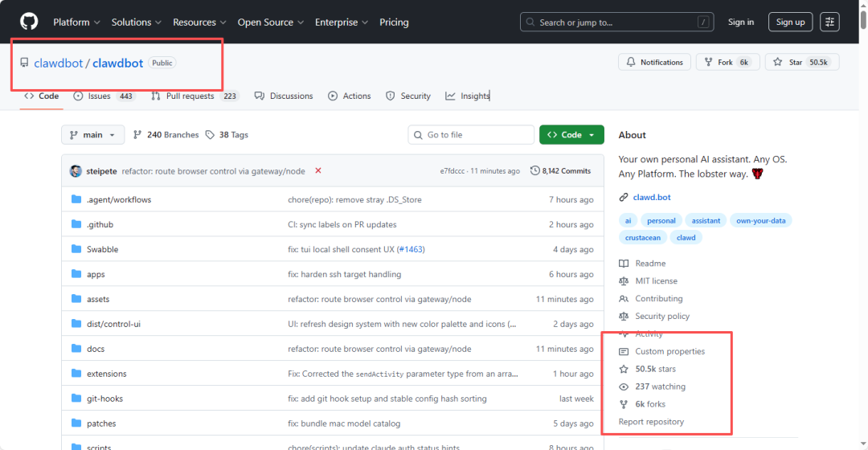Viewport: 868px width, 450px height.
Task: Click the Notifications bell button
Action: pos(654,62)
